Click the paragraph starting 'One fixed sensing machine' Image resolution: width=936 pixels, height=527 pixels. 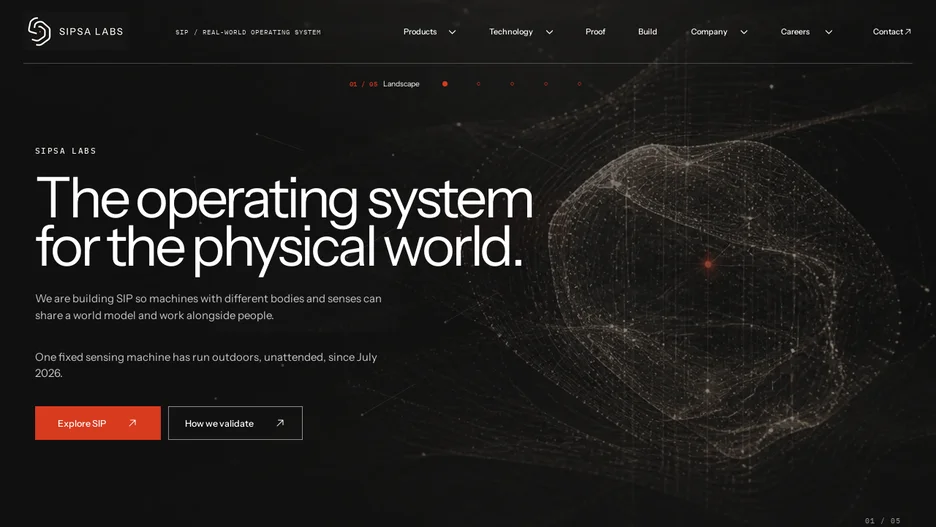point(206,365)
